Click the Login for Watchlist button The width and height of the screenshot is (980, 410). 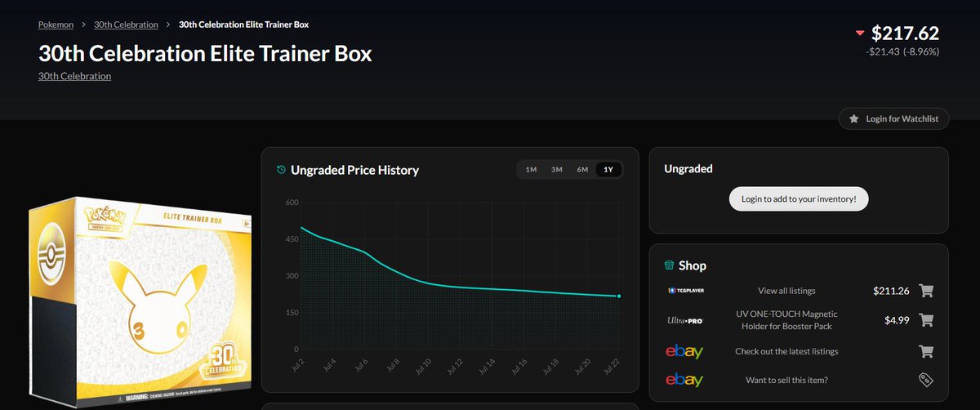[893, 119]
